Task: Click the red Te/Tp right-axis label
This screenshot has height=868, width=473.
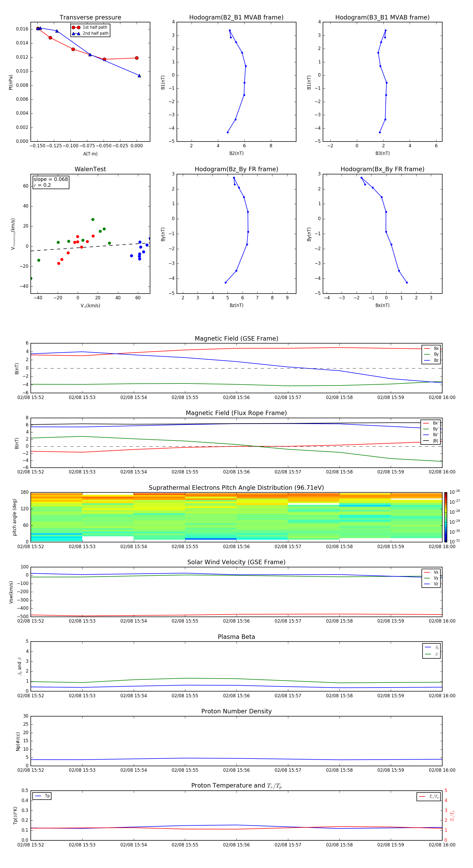Action: click(453, 816)
